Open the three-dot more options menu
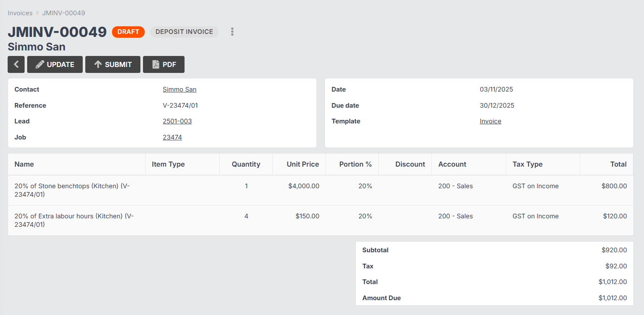 [x=232, y=32]
